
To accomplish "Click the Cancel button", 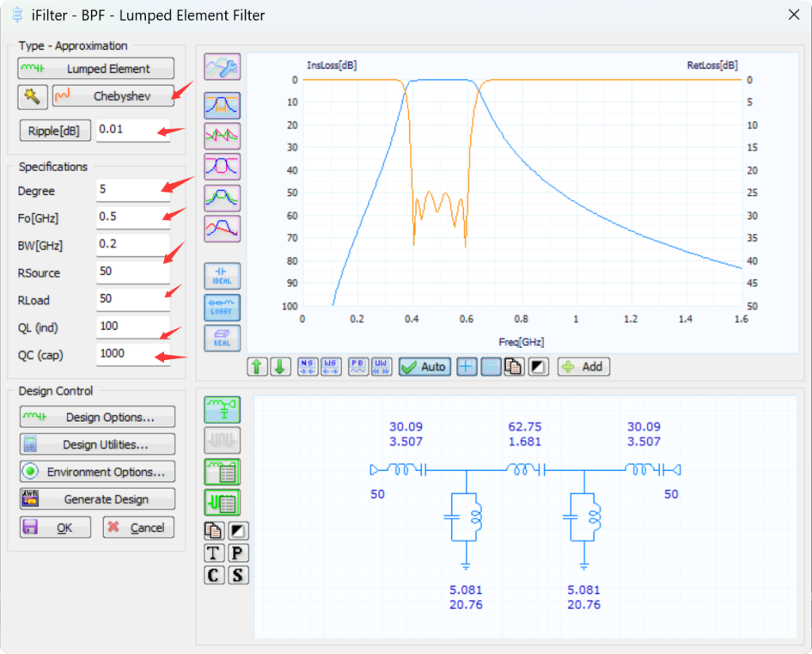I will 138,528.
